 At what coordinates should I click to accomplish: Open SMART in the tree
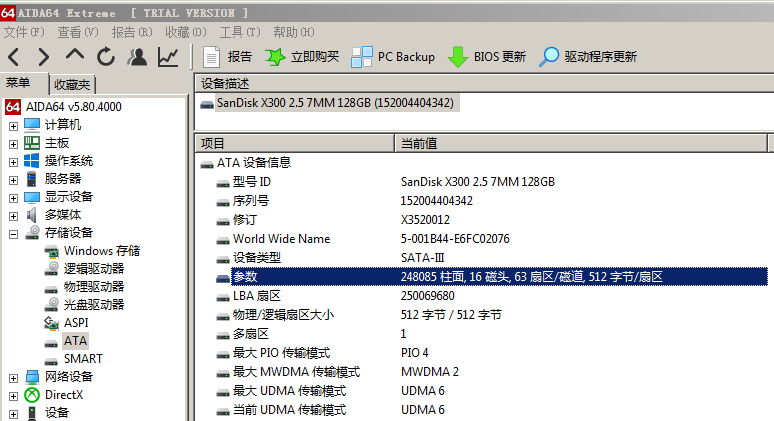83,359
